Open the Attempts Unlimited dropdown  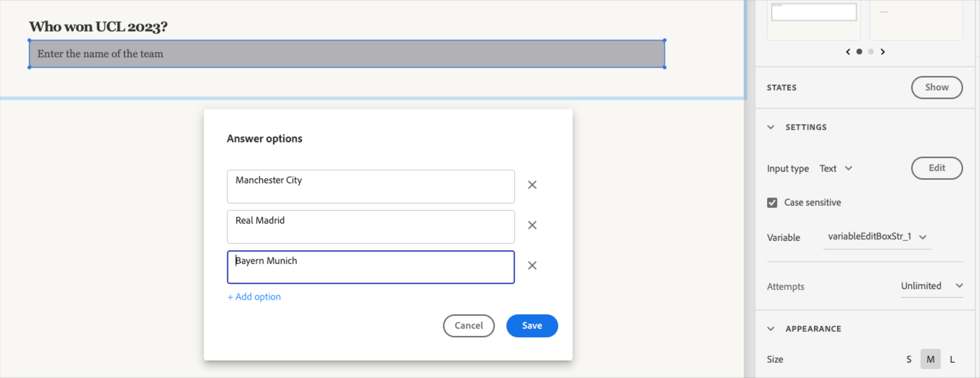[x=932, y=286]
